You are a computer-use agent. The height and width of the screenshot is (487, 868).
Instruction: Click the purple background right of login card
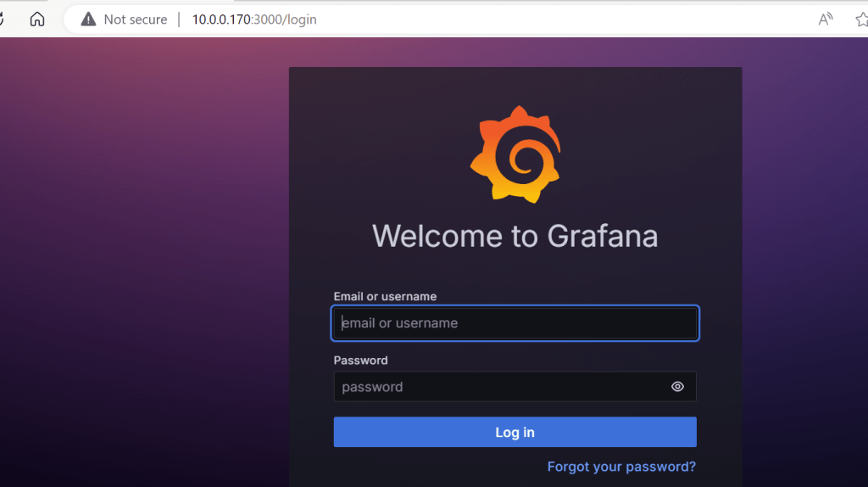coord(805,255)
